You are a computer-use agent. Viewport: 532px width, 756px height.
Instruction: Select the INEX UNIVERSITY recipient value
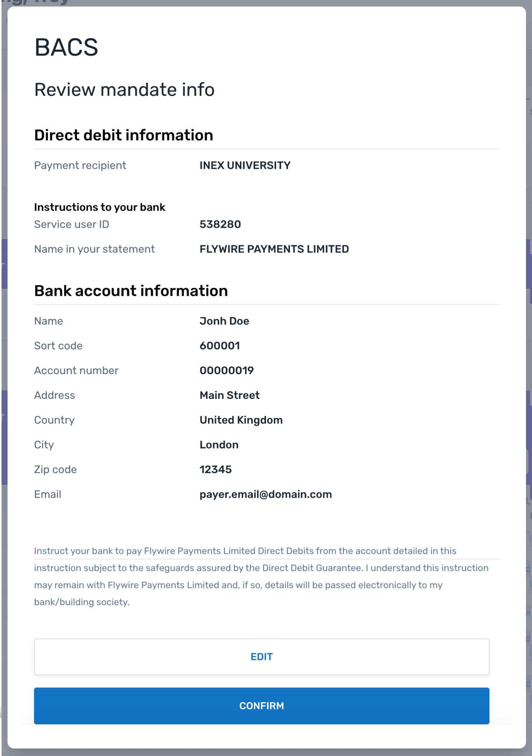[x=245, y=165]
